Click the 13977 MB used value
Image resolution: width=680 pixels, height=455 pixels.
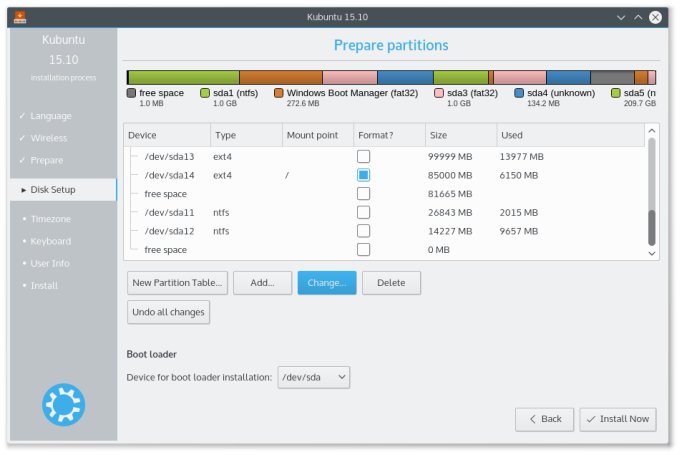point(521,157)
